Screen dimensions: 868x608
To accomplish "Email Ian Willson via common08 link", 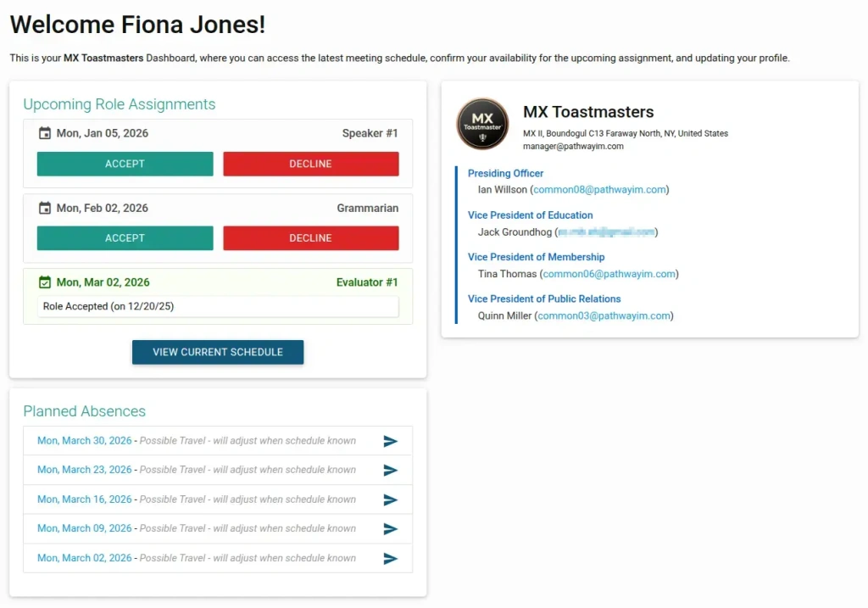I will 599,189.
